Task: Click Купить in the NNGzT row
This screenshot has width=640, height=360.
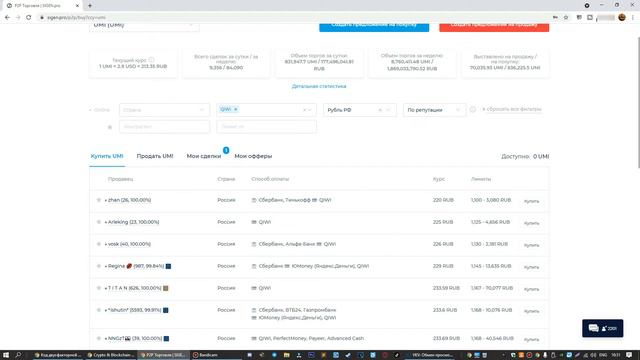Action: pyautogui.click(x=531, y=340)
